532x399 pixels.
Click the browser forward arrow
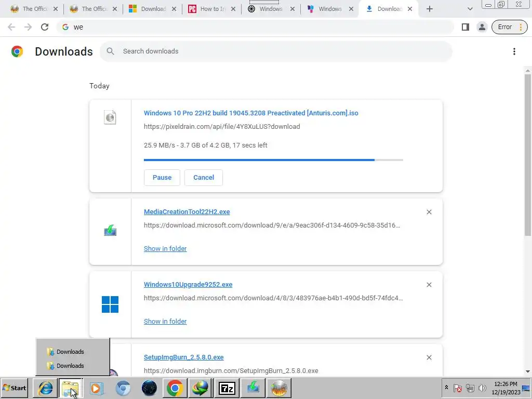[x=28, y=27]
